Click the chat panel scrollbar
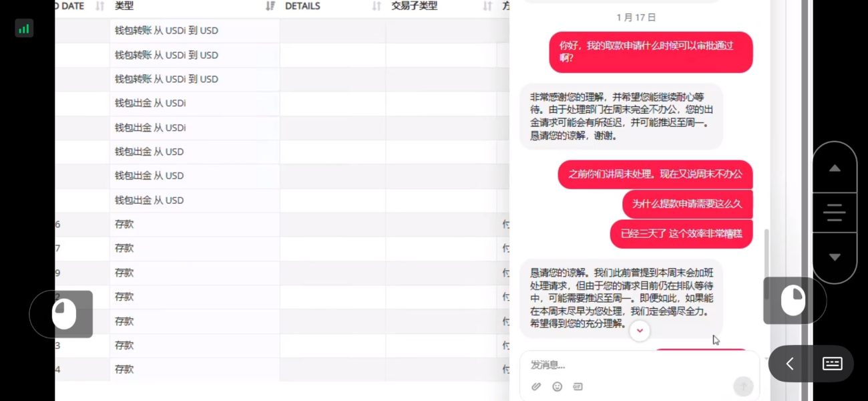The height and width of the screenshot is (401, 868). pos(767,264)
